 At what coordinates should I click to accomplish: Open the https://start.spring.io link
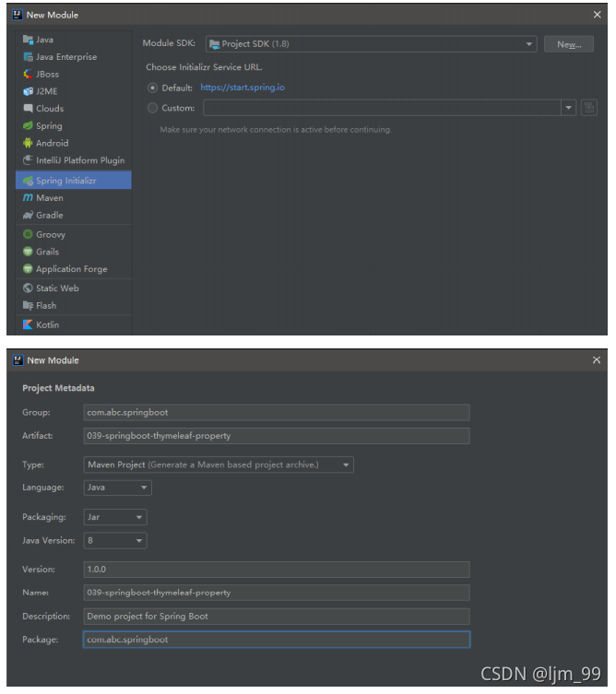[x=243, y=88]
